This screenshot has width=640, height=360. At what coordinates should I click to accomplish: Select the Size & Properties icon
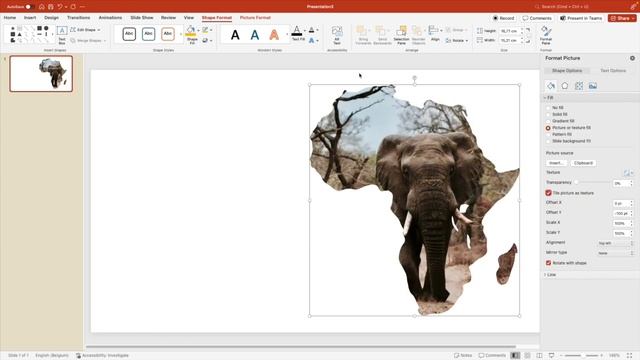pyautogui.click(x=579, y=86)
